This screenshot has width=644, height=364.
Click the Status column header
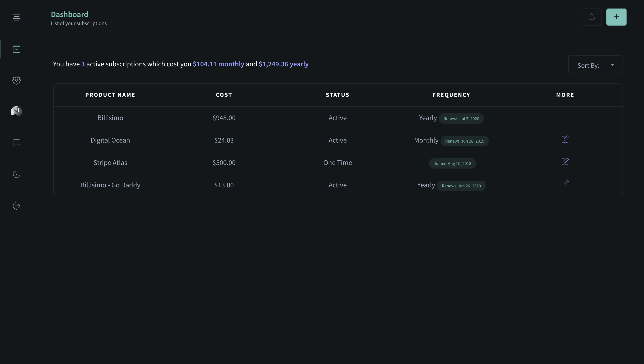tap(337, 95)
